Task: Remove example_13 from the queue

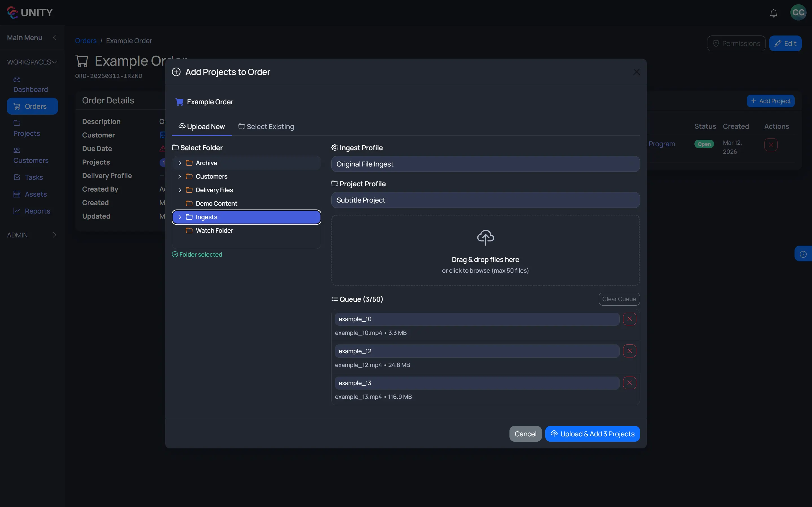Action: 629,383
